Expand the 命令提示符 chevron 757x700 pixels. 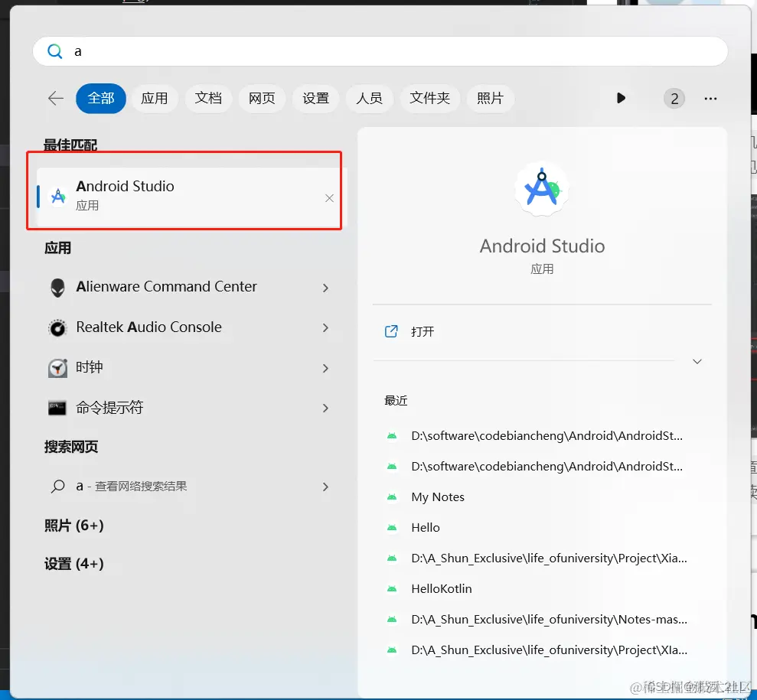[325, 408]
